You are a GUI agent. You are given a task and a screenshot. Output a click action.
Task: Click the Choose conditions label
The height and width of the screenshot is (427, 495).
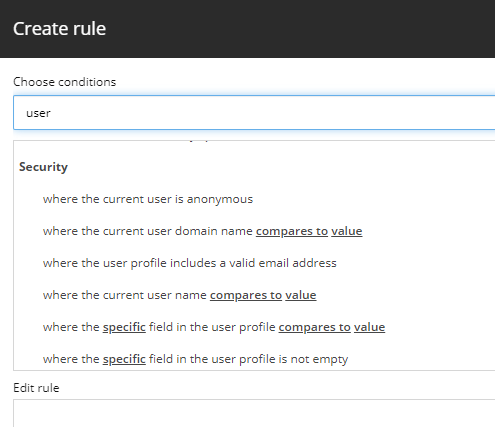coord(65,82)
